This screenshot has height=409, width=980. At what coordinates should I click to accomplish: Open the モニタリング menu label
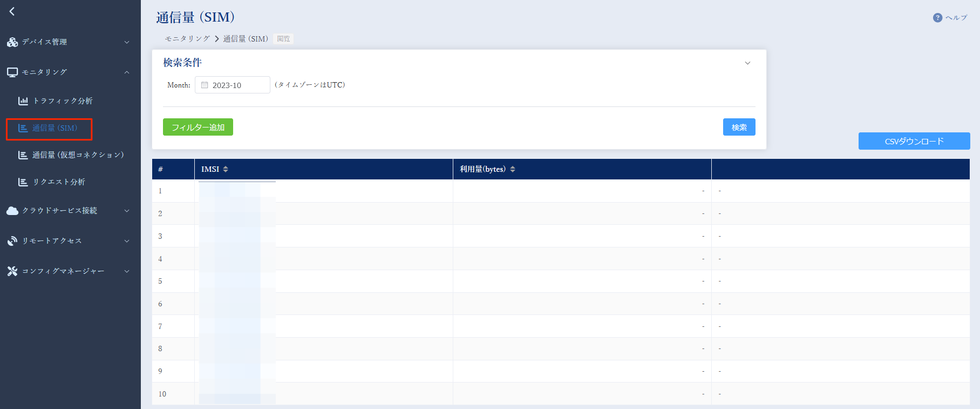44,72
